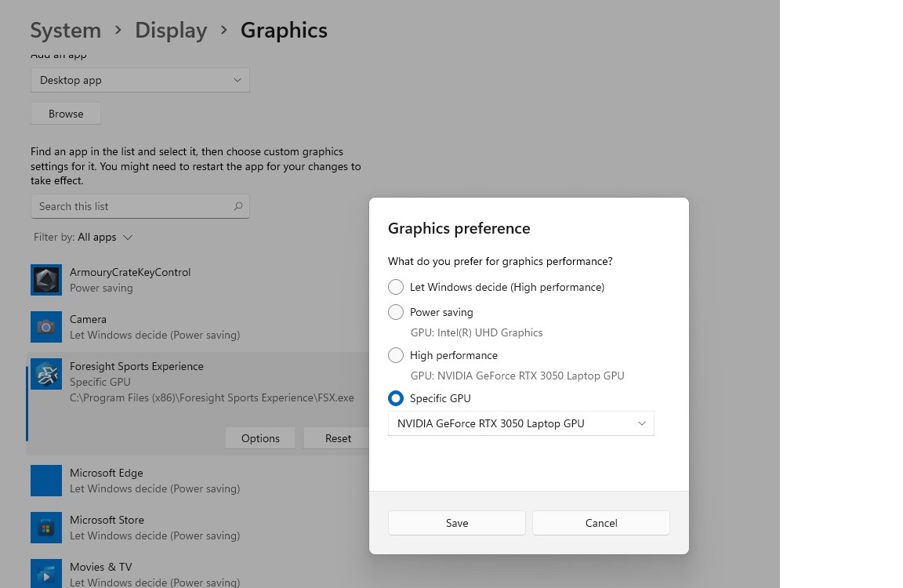The width and height of the screenshot is (903, 588).
Task: Click the Browse button
Action: click(x=66, y=114)
